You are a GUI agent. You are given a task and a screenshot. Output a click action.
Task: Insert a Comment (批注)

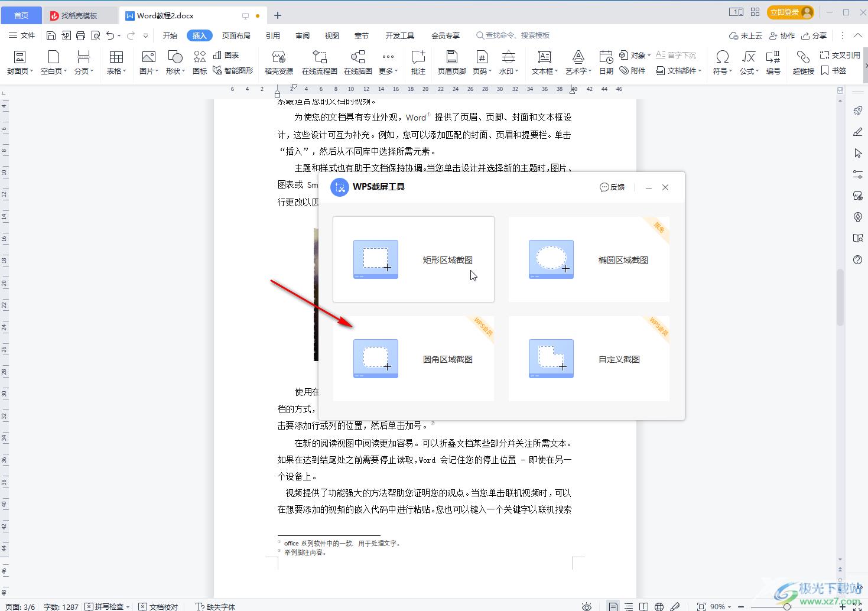point(418,63)
